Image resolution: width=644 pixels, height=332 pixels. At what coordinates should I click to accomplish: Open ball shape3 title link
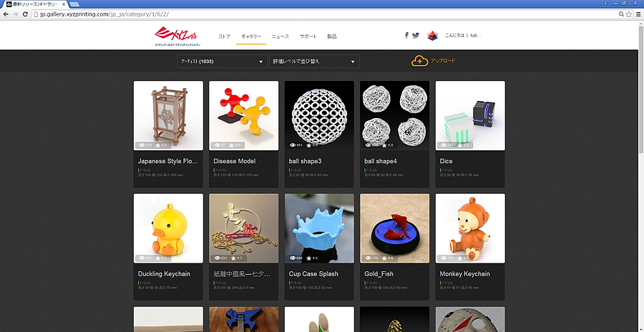click(305, 161)
